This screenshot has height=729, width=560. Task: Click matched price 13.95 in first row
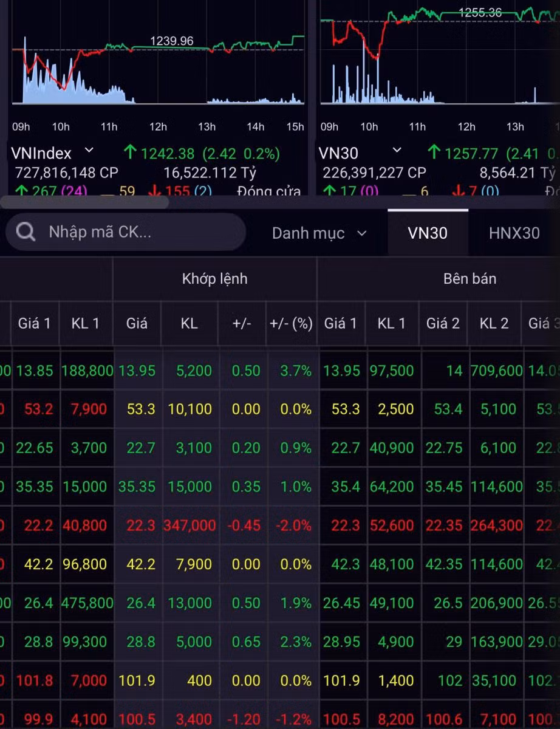point(137,371)
